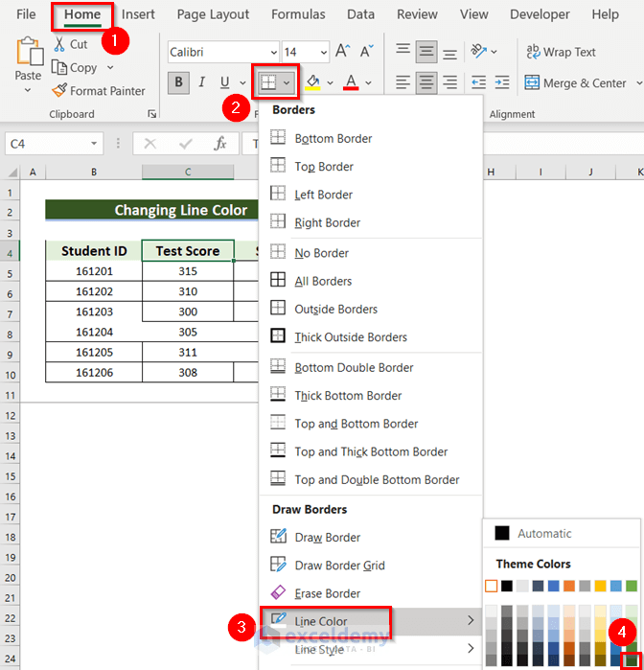Pick the orange theme color swatch
This screenshot has width=644, height=670.
point(569,586)
